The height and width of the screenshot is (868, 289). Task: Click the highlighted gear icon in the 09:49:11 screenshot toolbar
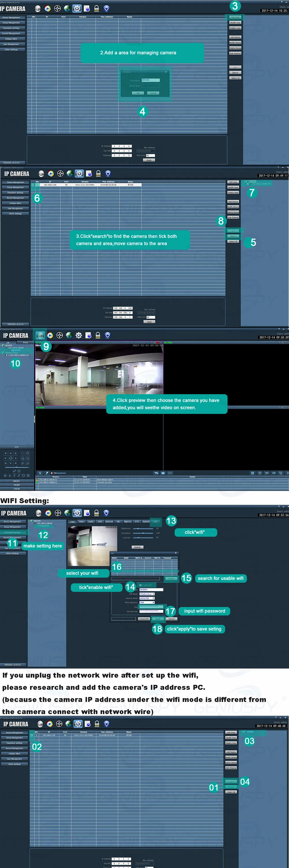pos(79,174)
